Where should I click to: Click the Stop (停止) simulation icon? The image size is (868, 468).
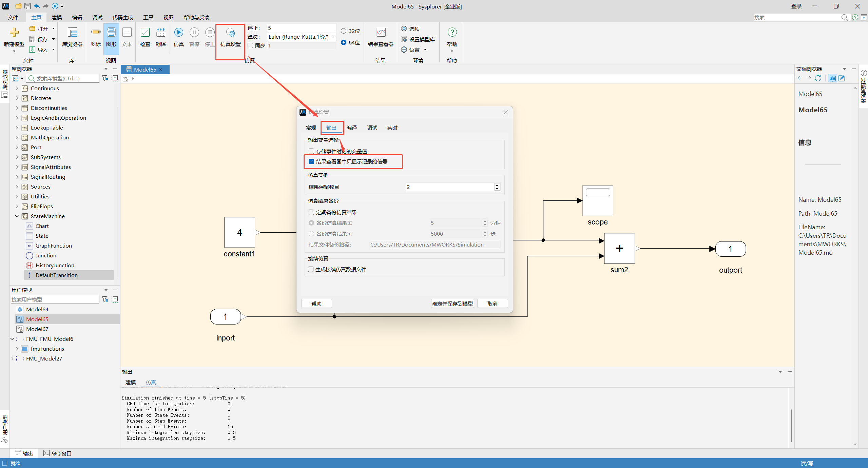210,32
